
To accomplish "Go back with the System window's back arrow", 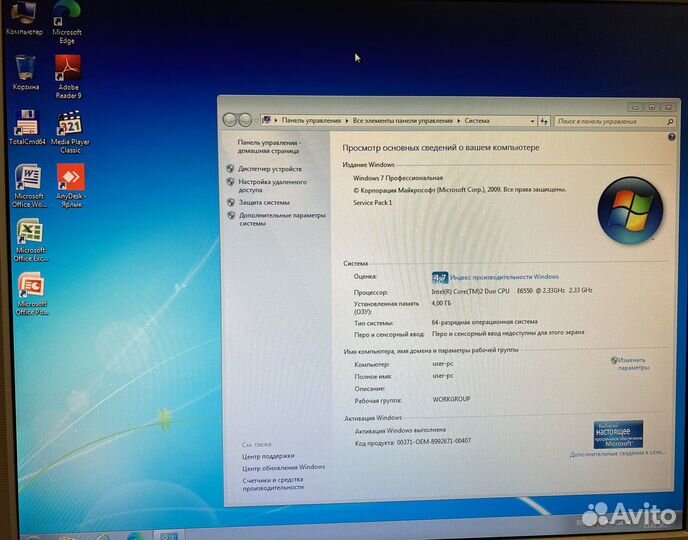I will [229, 119].
